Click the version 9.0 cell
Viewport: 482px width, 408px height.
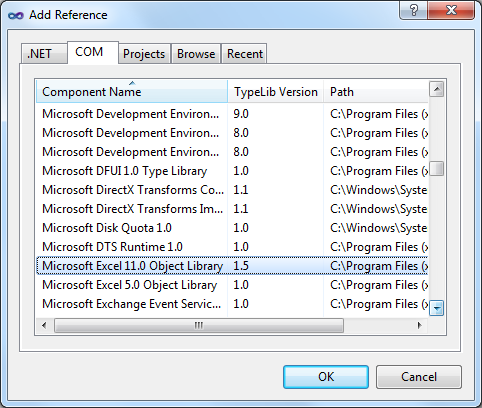coord(241,114)
